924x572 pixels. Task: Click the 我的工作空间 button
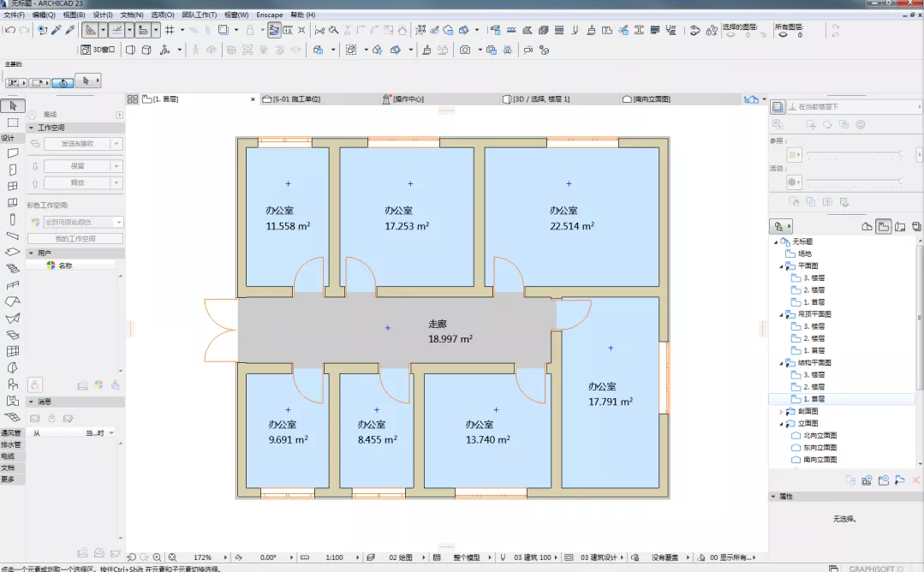pos(75,239)
